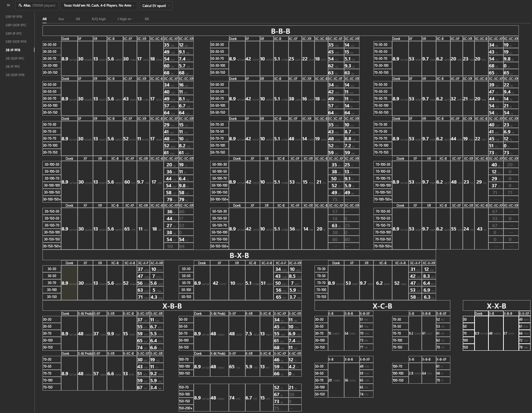The height and width of the screenshot is (413, 532).
Task: Select the BB board tab
Action: (x=147, y=19)
